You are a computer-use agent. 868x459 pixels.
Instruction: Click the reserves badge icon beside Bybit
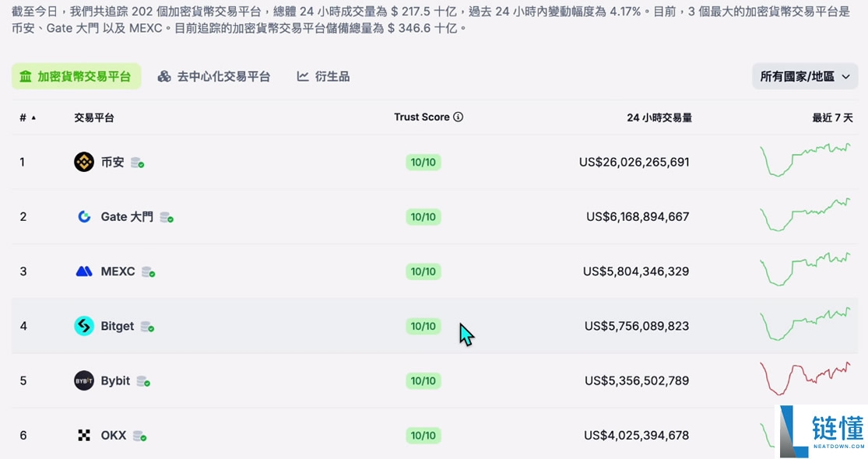click(143, 381)
